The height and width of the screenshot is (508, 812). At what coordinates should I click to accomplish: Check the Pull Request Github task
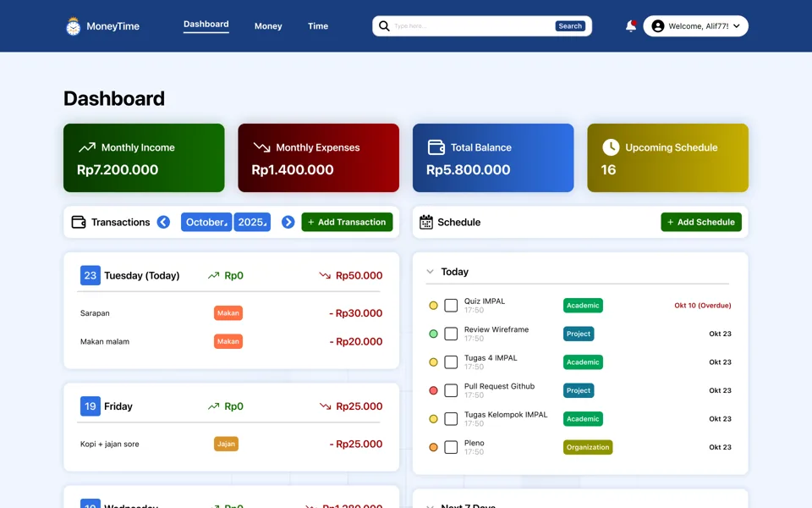pyautogui.click(x=451, y=390)
